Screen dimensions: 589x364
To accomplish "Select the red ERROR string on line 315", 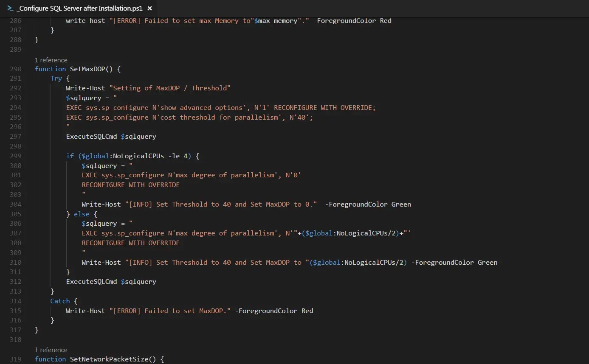I will [x=170, y=311].
